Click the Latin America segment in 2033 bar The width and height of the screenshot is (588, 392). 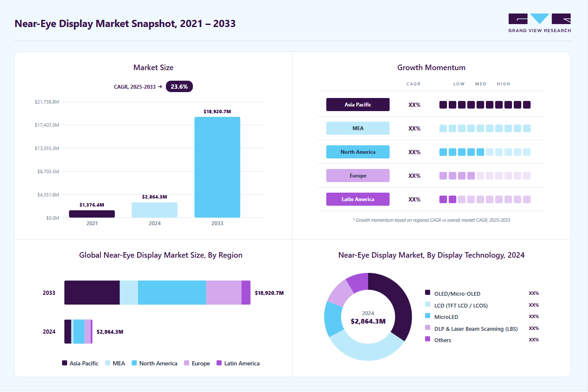click(246, 293)
